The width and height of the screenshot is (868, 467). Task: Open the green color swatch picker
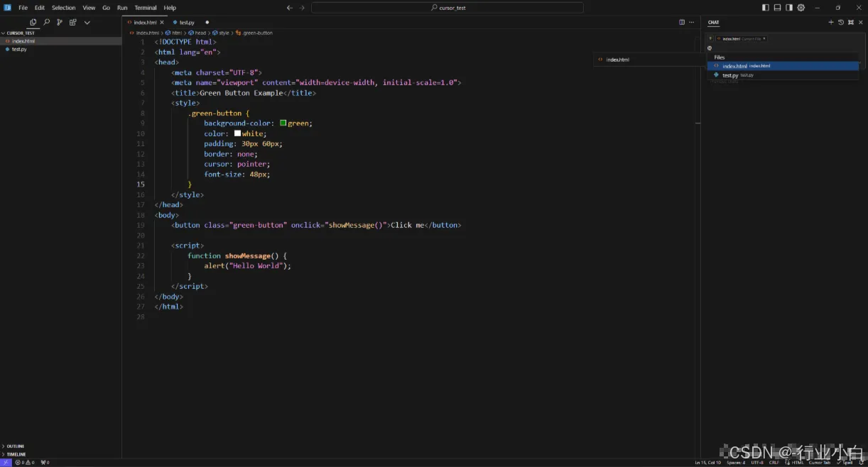tap(283, 123)
